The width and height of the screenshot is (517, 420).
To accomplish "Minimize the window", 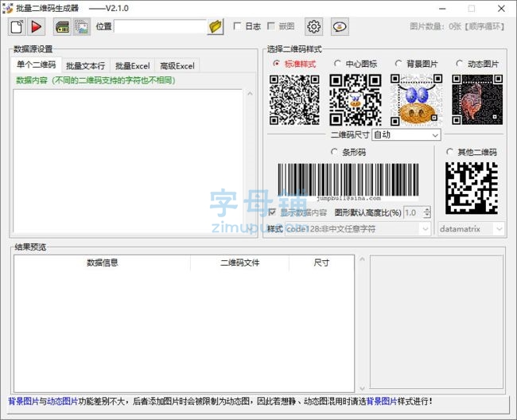I will click(x=442, y=9).
